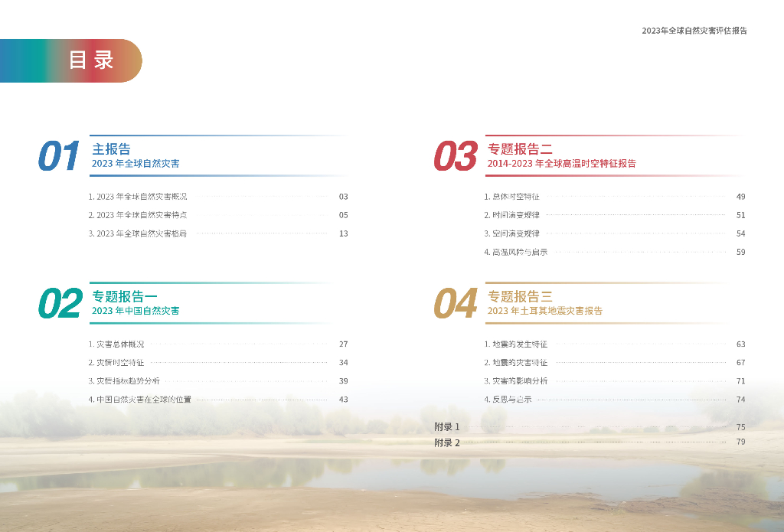Click subtitle 2023 年土耳其地震灾害报告
The height and width of the screenshot is (532, 784).
545,311
